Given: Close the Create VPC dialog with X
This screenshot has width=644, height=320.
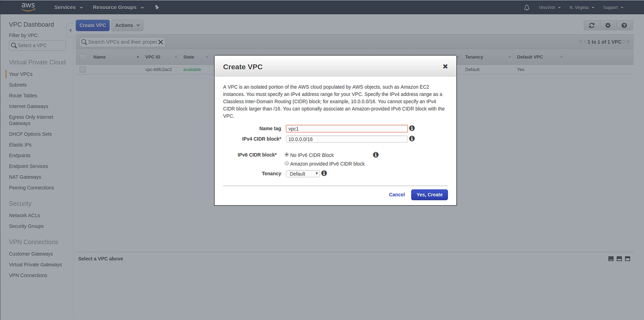Looking at the screenshot, I should [x=445, y=66].
